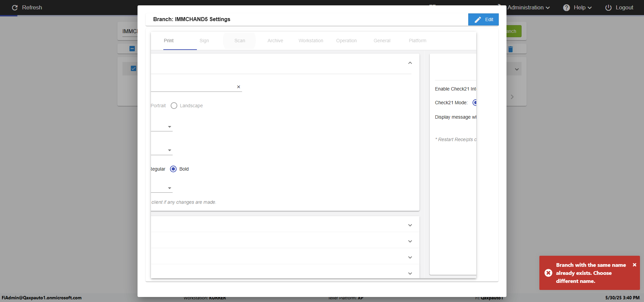Toggle the checked blue checkbox behind dialog

pyautogui.click(x=133, y=68)
